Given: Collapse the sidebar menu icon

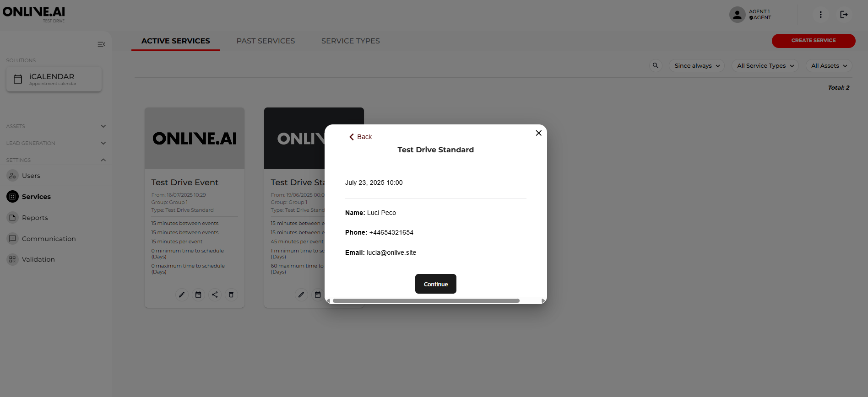Looking at the screenshot, I should pyautogui.click(x=101, y=44).
